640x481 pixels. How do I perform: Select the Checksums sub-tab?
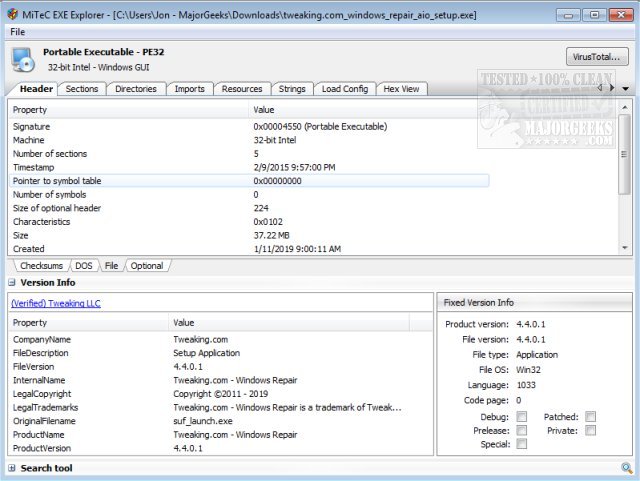(40, 266)
